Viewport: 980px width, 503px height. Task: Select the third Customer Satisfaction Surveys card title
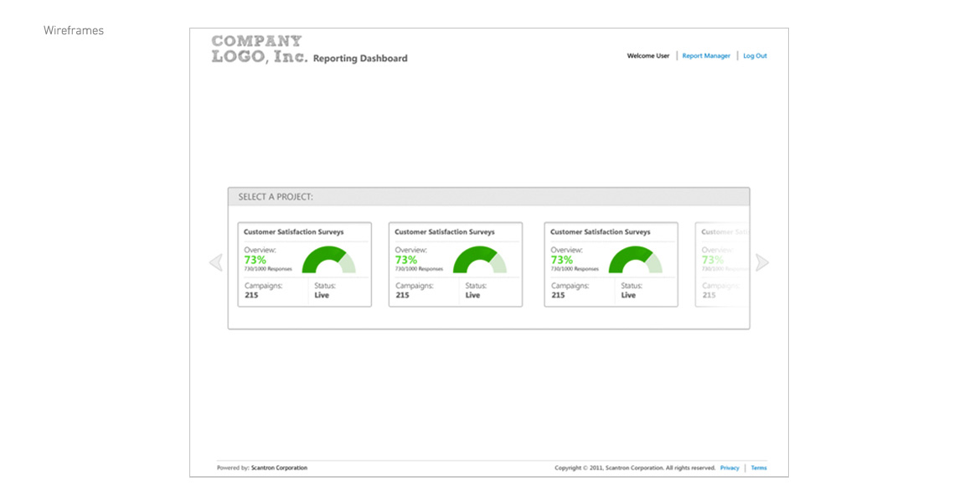click(x=600, y=232)
